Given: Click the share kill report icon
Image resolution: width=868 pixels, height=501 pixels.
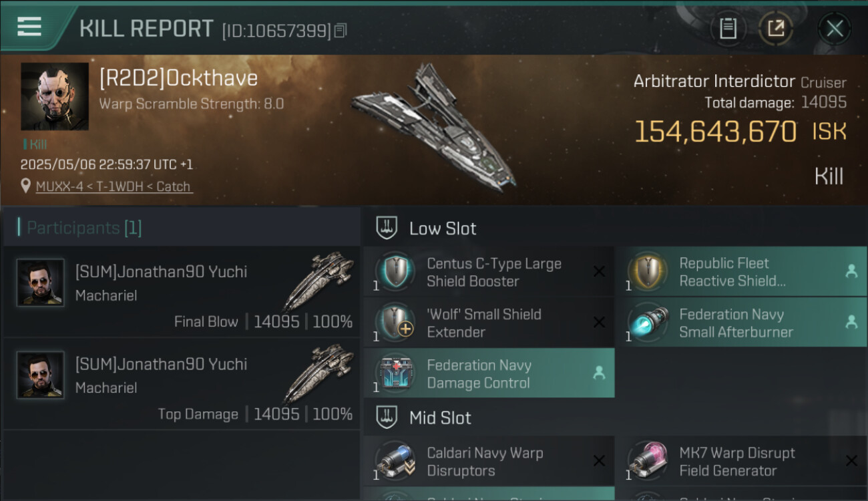Looking at the screenshot, I should 776,28.
